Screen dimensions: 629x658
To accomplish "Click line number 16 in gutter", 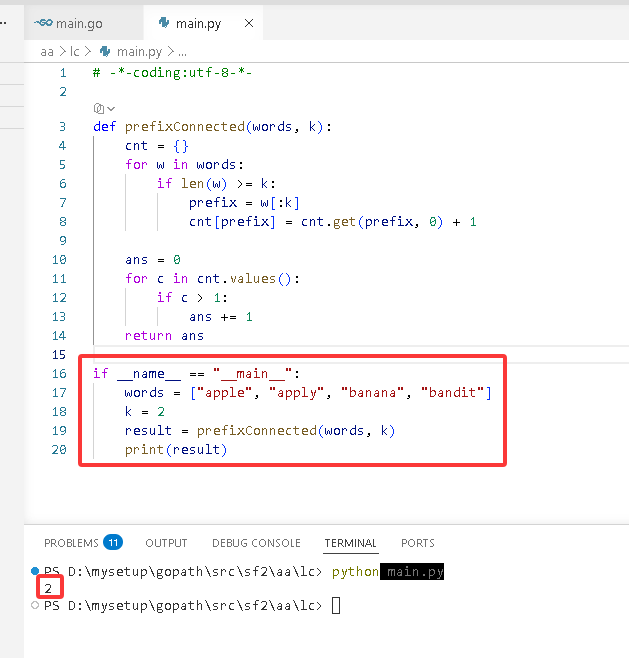I will click(59, 373).
